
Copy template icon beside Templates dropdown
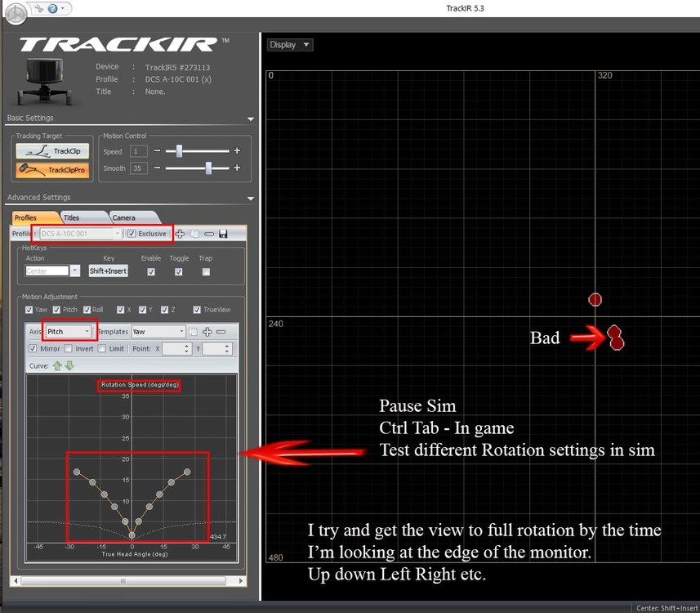194,332
